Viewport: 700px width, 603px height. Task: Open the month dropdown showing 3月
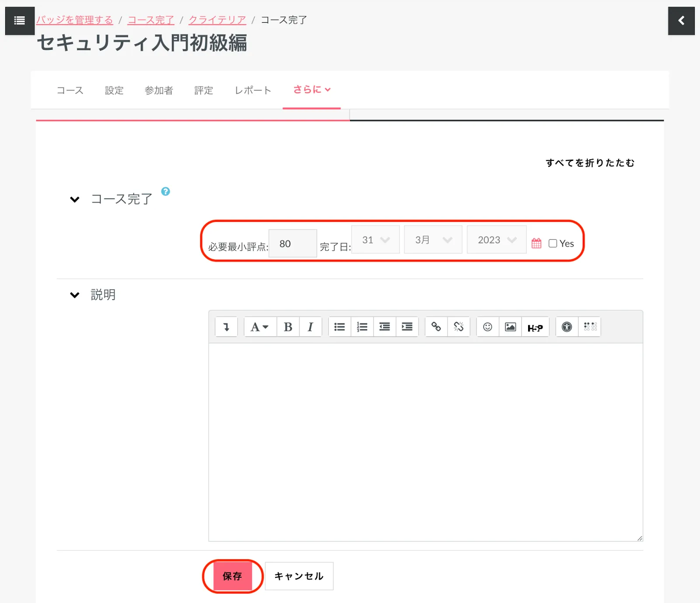(x=433, y=240)
